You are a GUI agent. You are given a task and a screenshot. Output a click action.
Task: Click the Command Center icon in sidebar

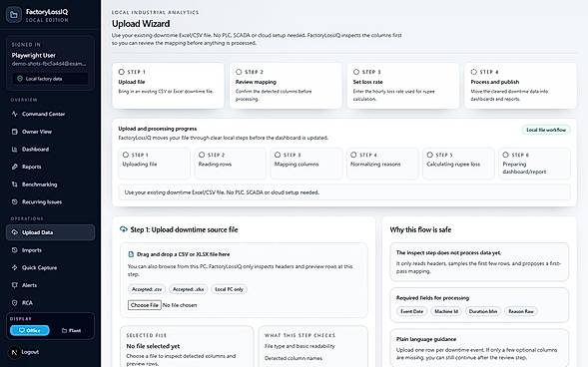tap(15, 114)
